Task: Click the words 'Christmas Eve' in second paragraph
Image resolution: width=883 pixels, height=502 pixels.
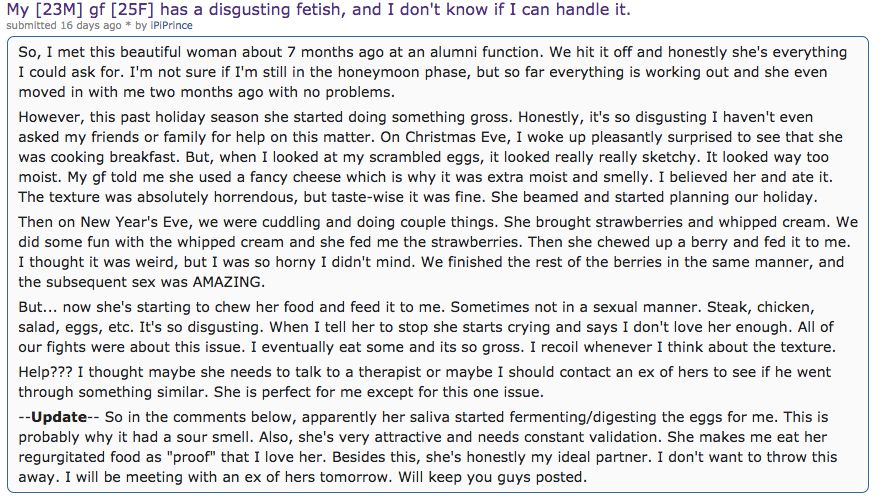Action: click(x=456, y=137)
